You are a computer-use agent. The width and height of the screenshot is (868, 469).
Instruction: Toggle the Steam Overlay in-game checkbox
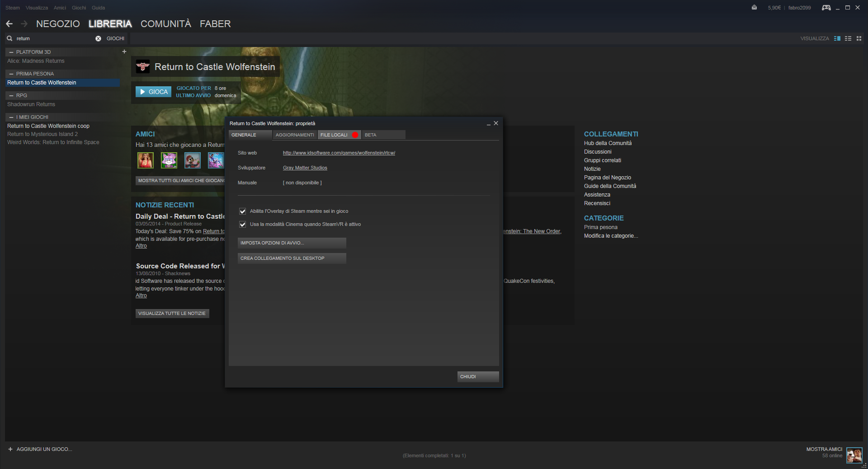tap(243, 211)
